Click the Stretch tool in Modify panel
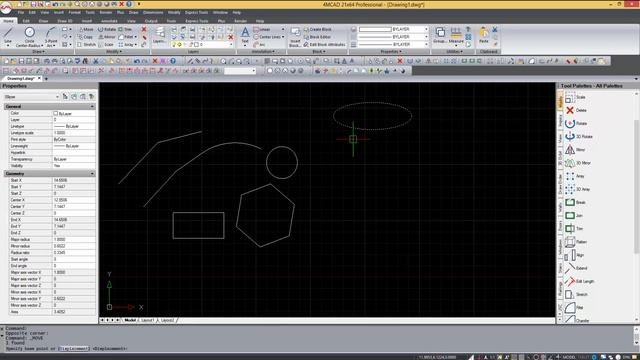 pos(87,44)
